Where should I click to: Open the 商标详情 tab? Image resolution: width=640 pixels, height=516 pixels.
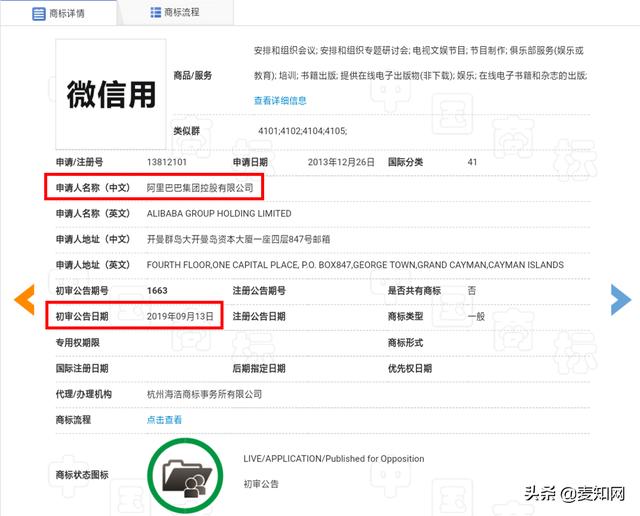(58, 13)
